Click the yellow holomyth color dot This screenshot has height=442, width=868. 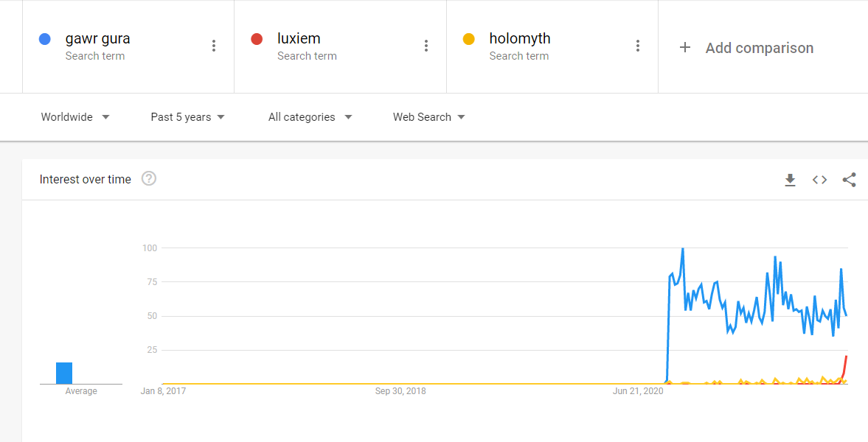(x=468, y=39)
